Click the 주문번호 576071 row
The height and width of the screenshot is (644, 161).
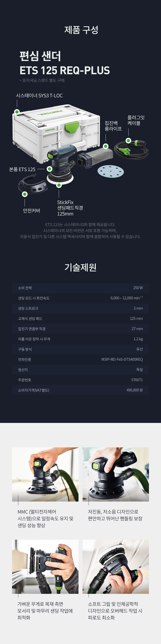tap(80, 380)
